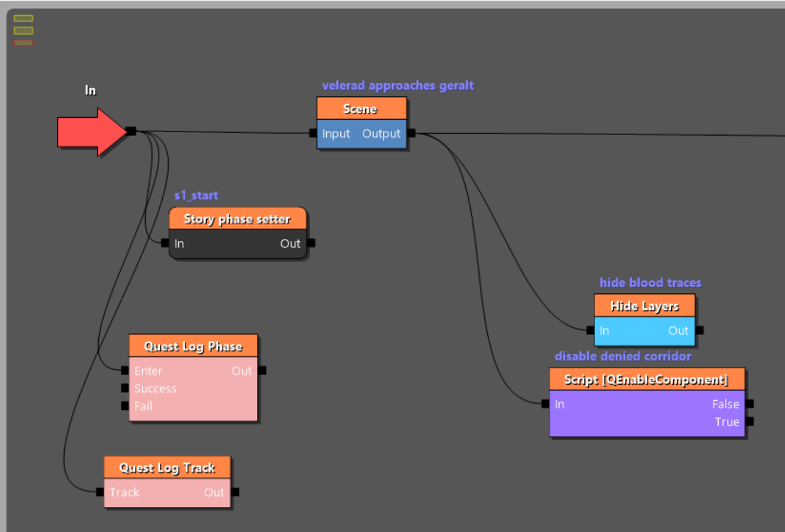This screenshot has height=532, width=785.
Task: Click Enter socket on Quest Log Phase
Action: tap(125, 370)
